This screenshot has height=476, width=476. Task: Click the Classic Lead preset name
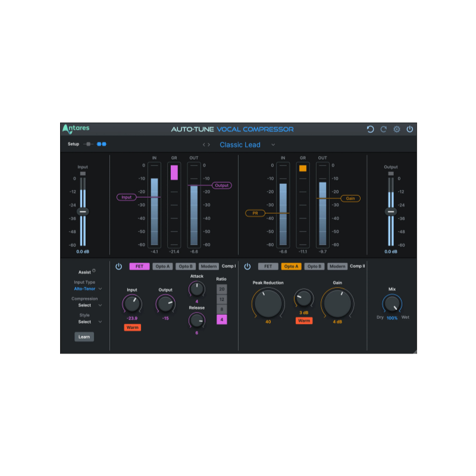point(240,145)
